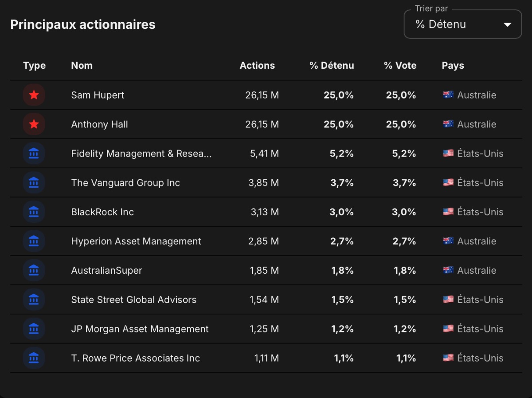Click the Type column header
This screenshot has width=532, height=398.
pos(35,66)
